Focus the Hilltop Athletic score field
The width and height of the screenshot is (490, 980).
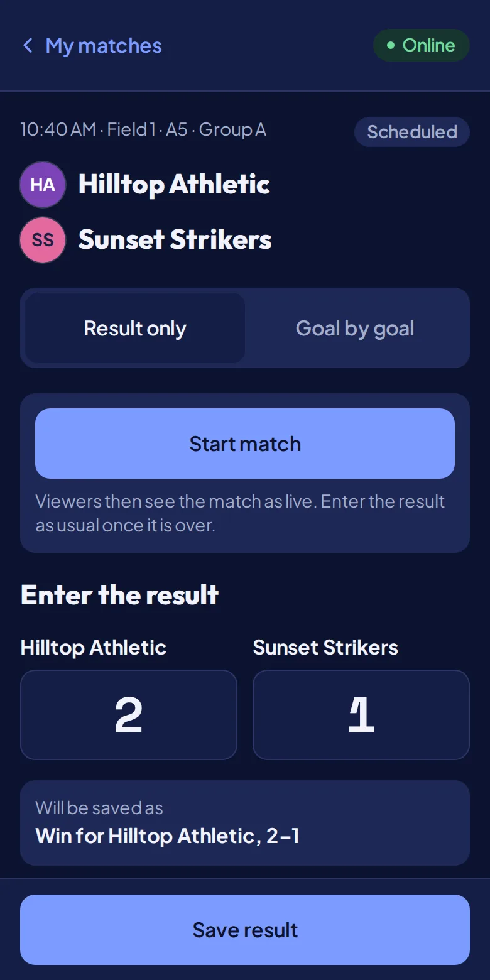click(129, 715)
